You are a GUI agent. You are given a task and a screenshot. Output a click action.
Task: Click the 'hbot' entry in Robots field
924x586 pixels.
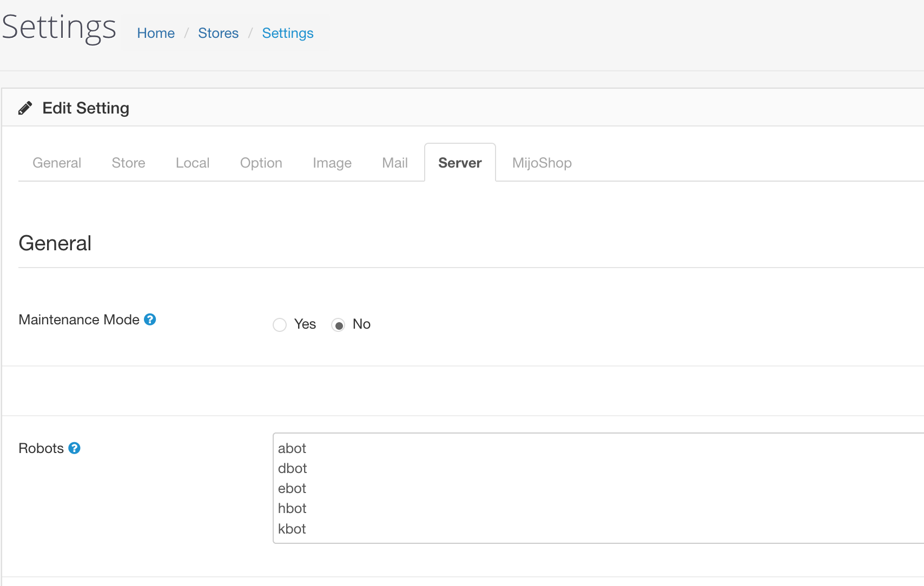pos(292,508)
